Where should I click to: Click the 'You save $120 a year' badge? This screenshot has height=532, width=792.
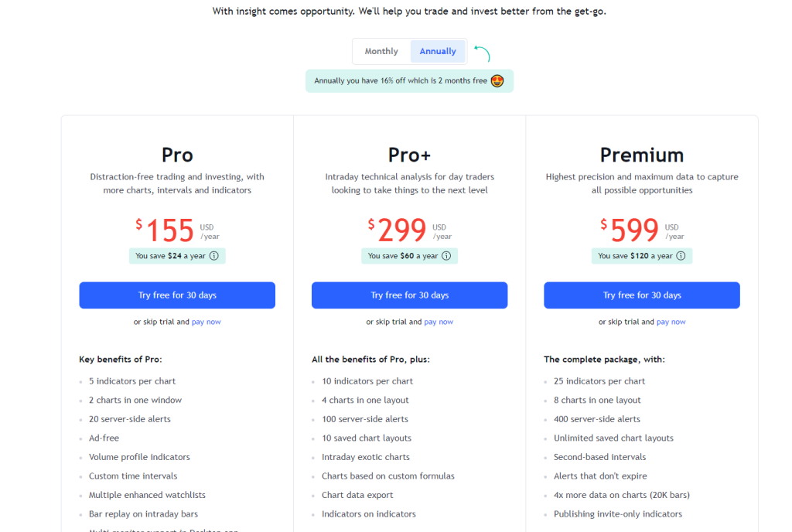coord(642,256)
